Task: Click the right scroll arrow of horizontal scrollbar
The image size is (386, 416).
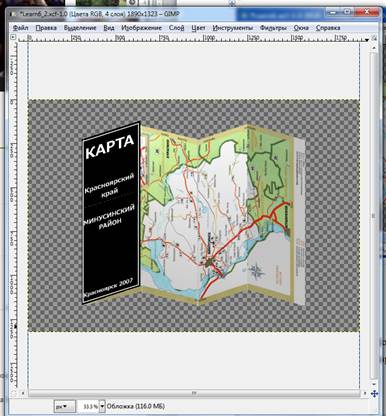Action: tap(365, 393)
